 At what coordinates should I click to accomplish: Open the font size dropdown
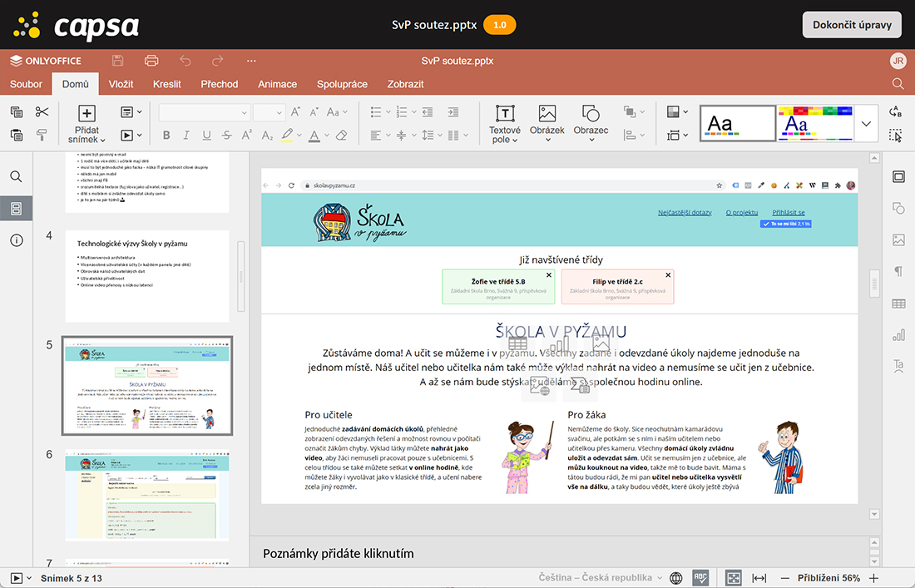pyautogui.click(x=278, y=112)
